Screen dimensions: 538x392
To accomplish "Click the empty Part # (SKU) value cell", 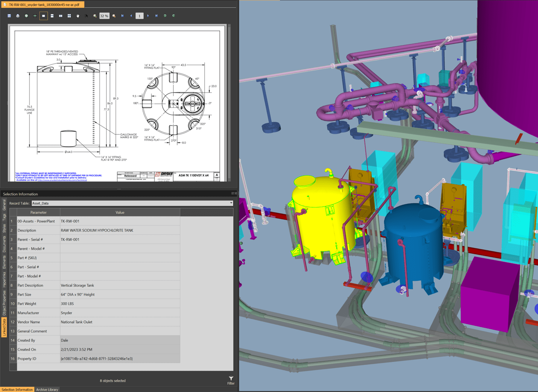I will [120, 258].
